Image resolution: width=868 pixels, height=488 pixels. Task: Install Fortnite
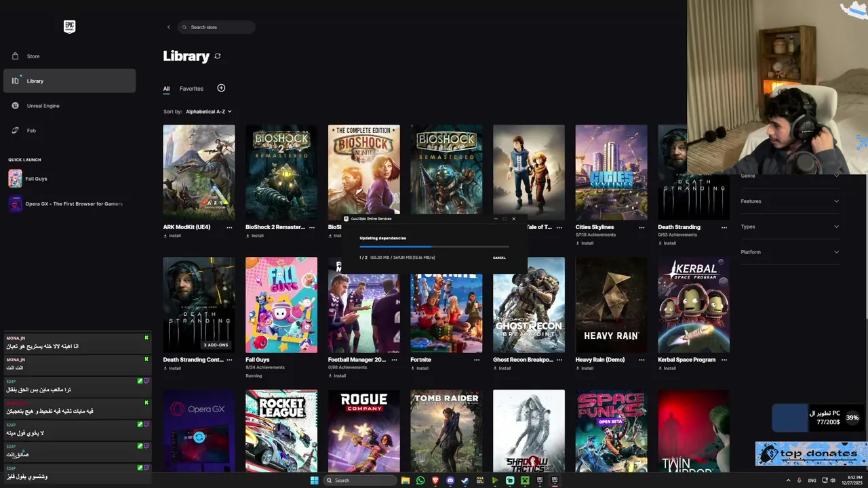[420, 368]
